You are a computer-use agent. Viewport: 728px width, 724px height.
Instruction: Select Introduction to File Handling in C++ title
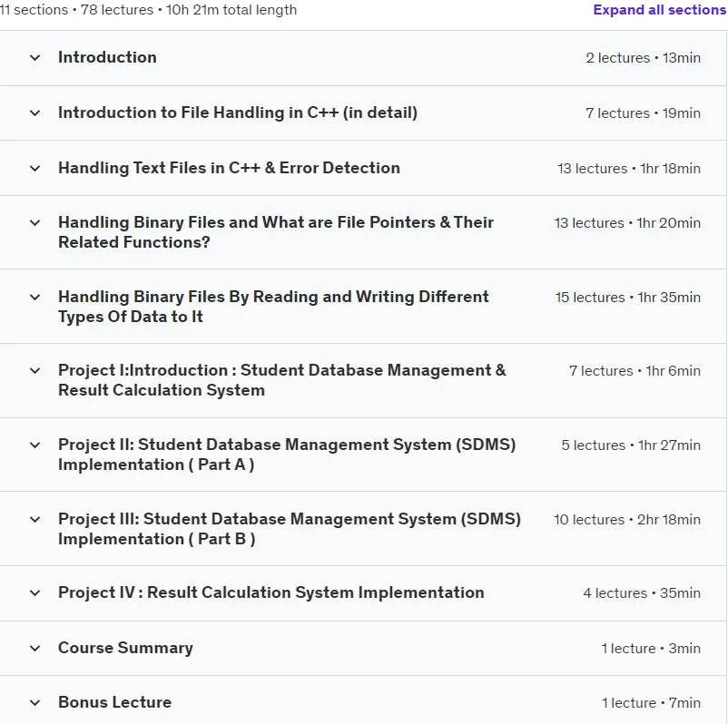238,113
